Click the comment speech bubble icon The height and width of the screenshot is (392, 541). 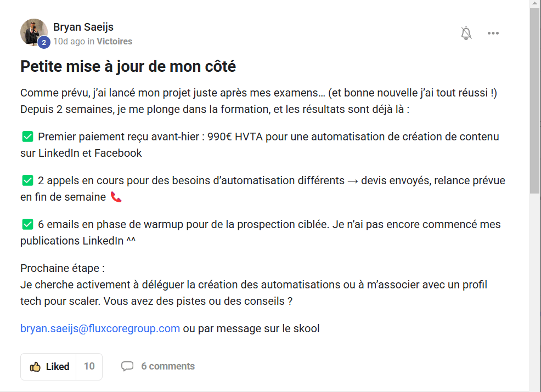pos(127,366)
